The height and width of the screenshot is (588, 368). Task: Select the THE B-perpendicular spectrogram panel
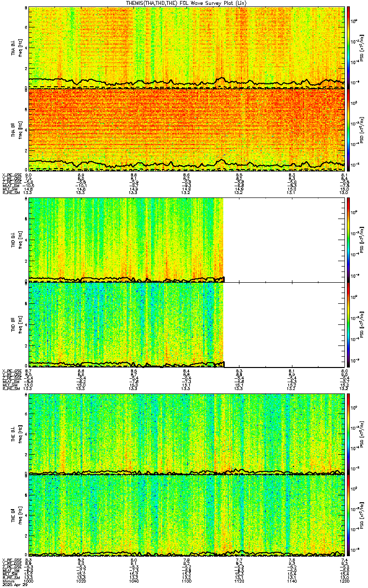[187, 434]
